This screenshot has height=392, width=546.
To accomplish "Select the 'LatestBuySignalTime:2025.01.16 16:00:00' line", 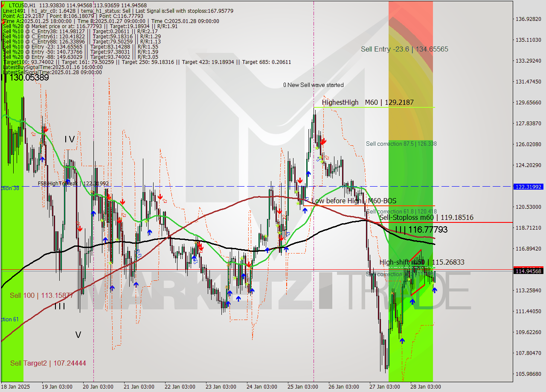I will [52, 67].
